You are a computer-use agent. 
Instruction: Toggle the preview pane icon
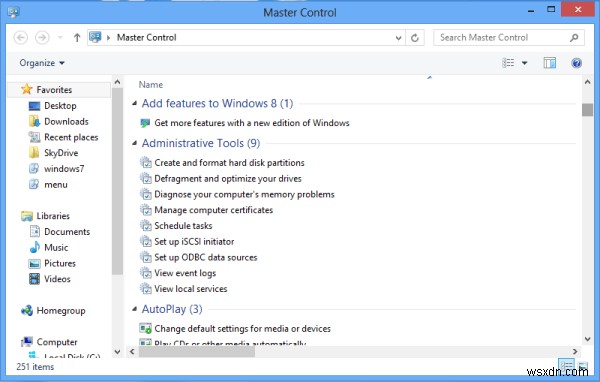pyautogui.click(x=549, y=63)
